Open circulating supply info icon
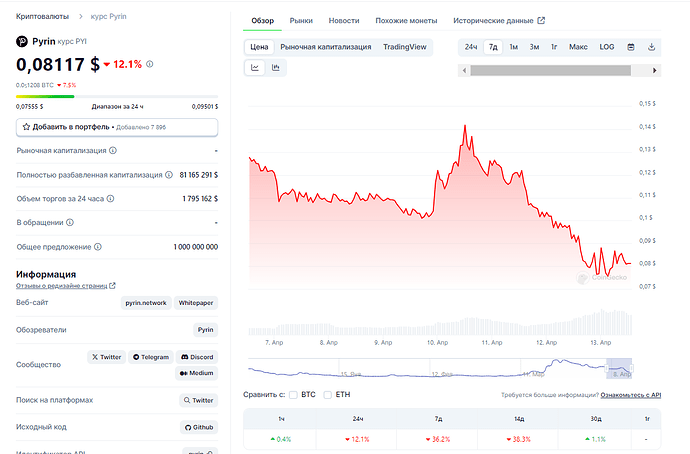Screen dimensions: 690x454 coord(70,222)
